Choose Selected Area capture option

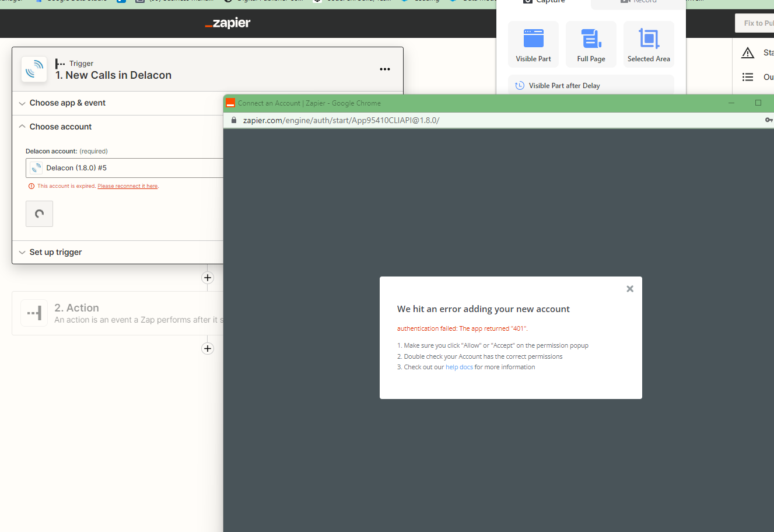tap(649, 44)
